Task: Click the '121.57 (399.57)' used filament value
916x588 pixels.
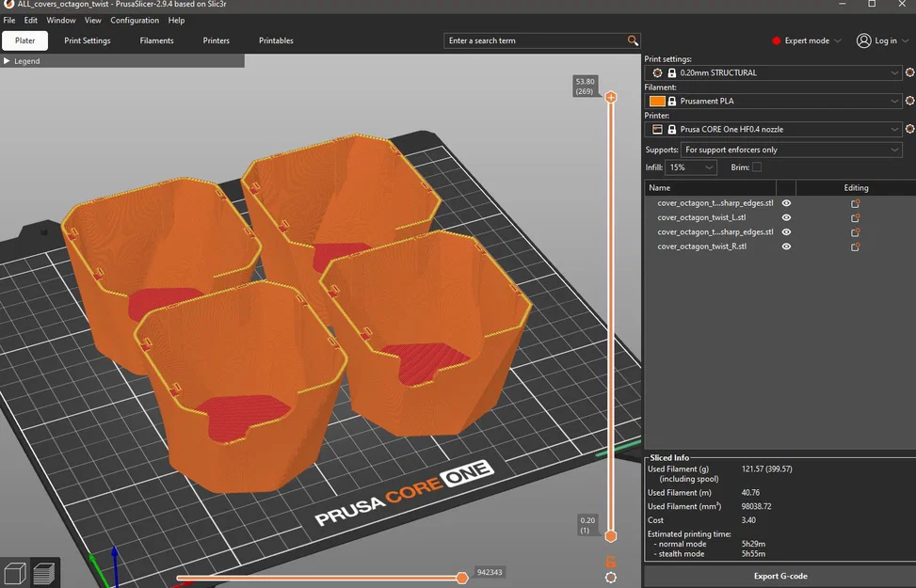Action: [766, 469]
